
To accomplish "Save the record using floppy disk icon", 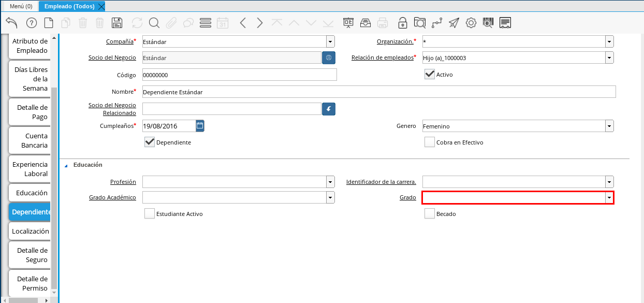I will 117,23.
